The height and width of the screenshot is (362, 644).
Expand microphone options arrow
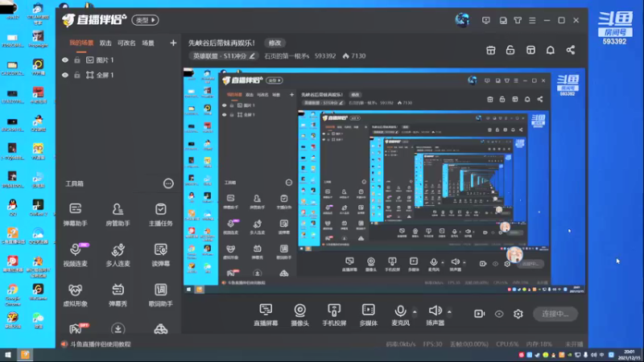point(415,312)
